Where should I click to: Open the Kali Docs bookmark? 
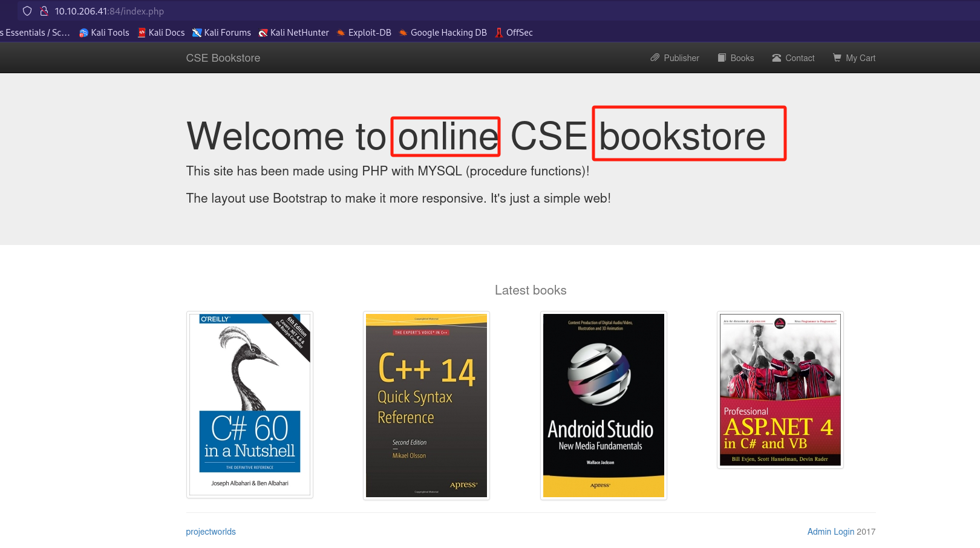(161, 33)
